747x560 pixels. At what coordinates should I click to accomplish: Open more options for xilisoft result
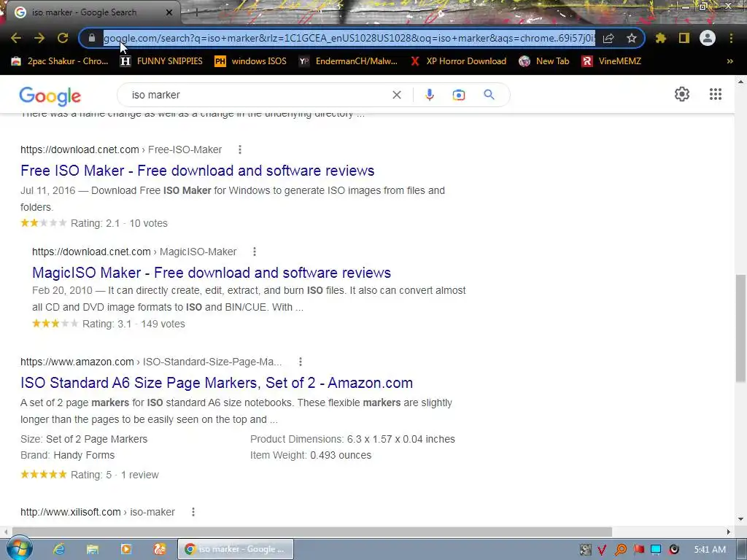193,512
